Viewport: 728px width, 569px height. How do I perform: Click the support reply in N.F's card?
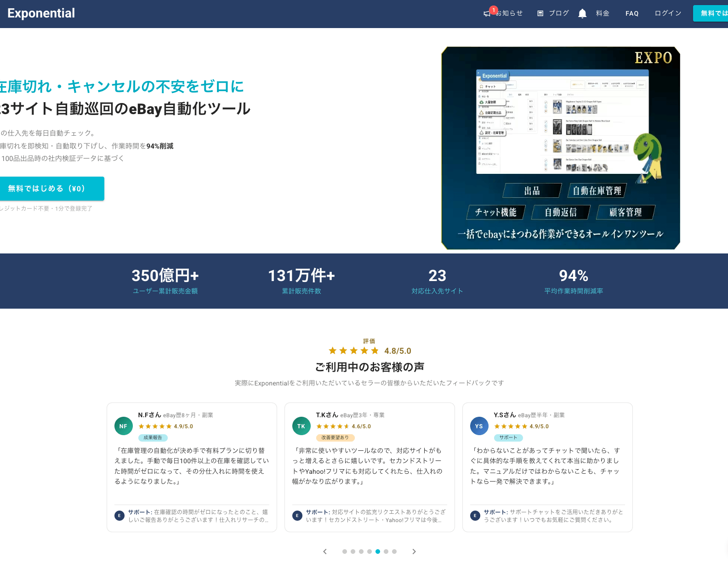199,516
